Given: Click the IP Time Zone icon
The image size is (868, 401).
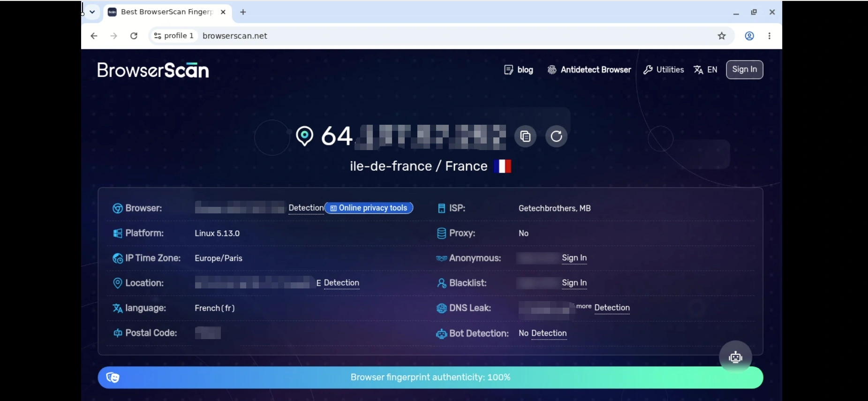Looking at the screenshot, I should pos(117,258).
